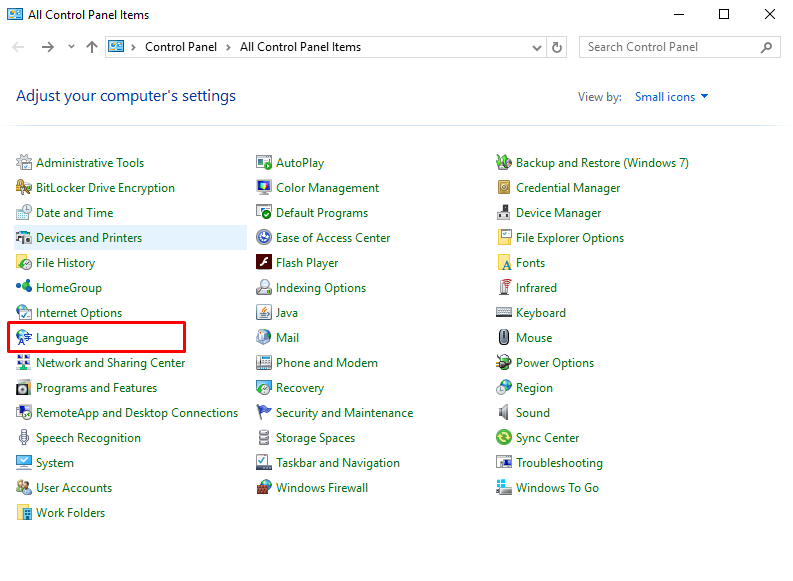Click the HomeGroup icon
Viewport: 793px width, 581px height.
[24, 287]
